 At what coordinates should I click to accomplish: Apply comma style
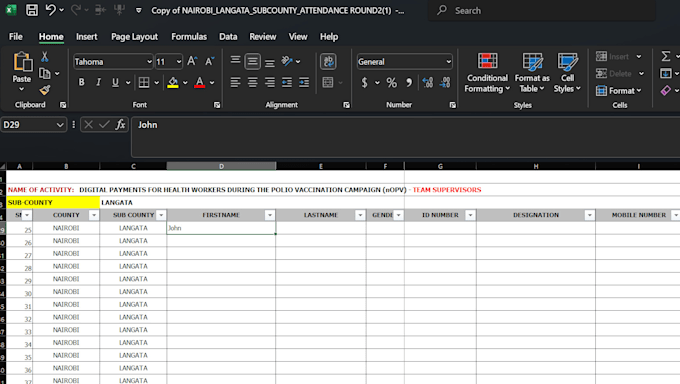pos(409,82)
